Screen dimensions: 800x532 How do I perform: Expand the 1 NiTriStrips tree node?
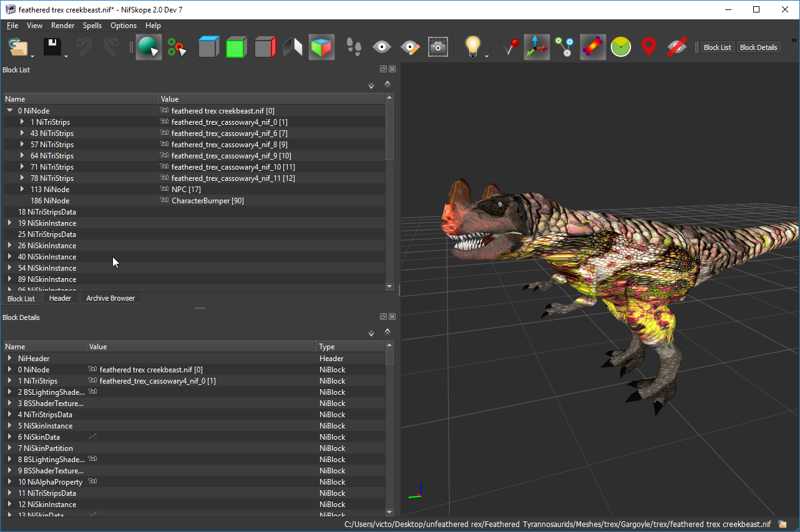coord(22,122)
